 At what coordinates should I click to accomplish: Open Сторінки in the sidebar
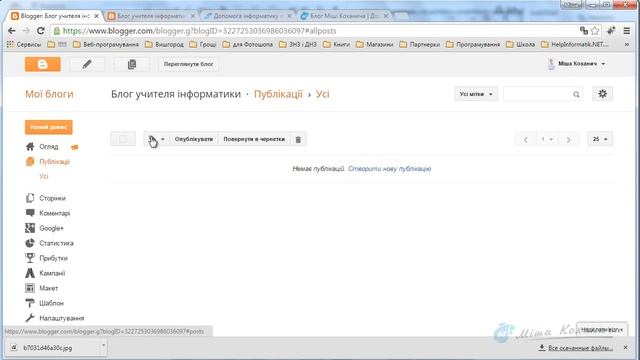coord(52,198)
